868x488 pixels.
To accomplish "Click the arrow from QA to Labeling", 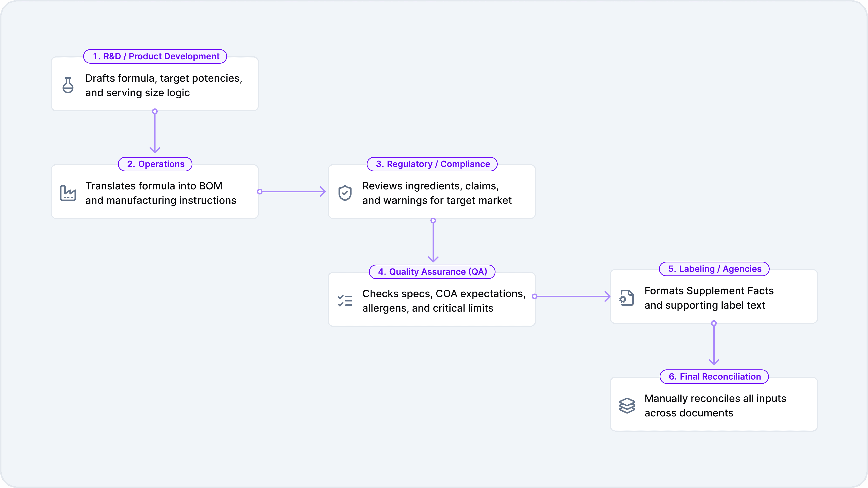I will point(572,296).
